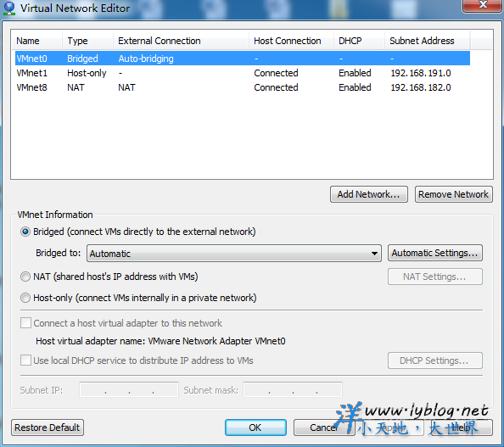This screenshot has height=447, width=504.
Task: Confirm with the OK button
Action: pos(255,427)
